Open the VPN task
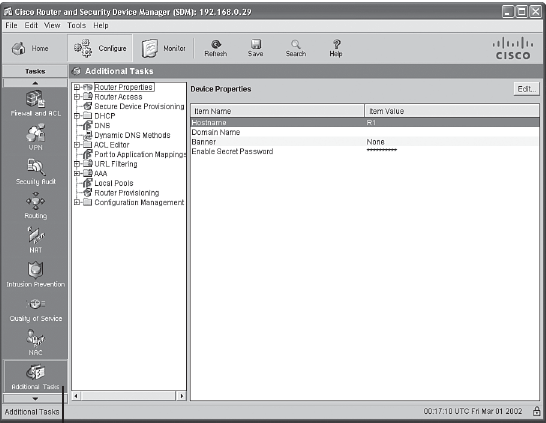The image size is (546, 423). click(x=36, y=138)
